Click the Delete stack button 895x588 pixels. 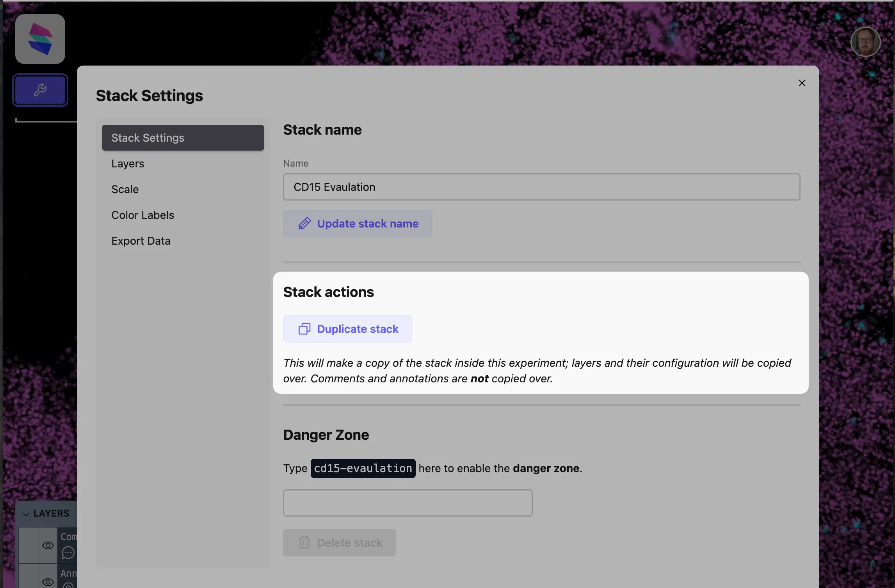339,543
